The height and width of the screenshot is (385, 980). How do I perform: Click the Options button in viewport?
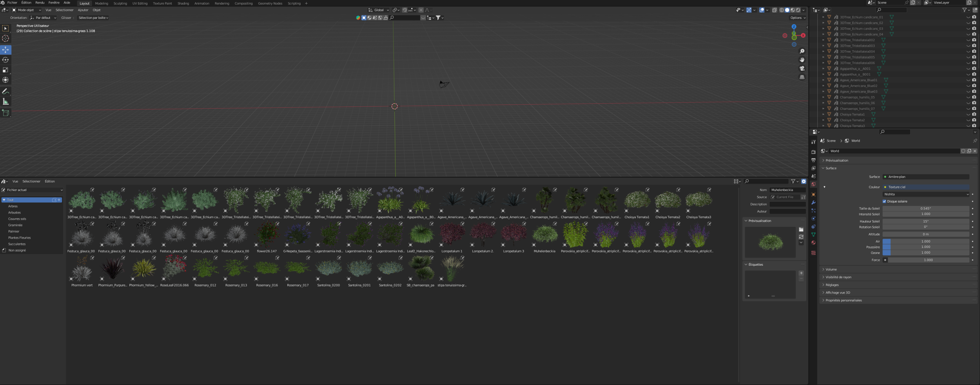point(797,18)
